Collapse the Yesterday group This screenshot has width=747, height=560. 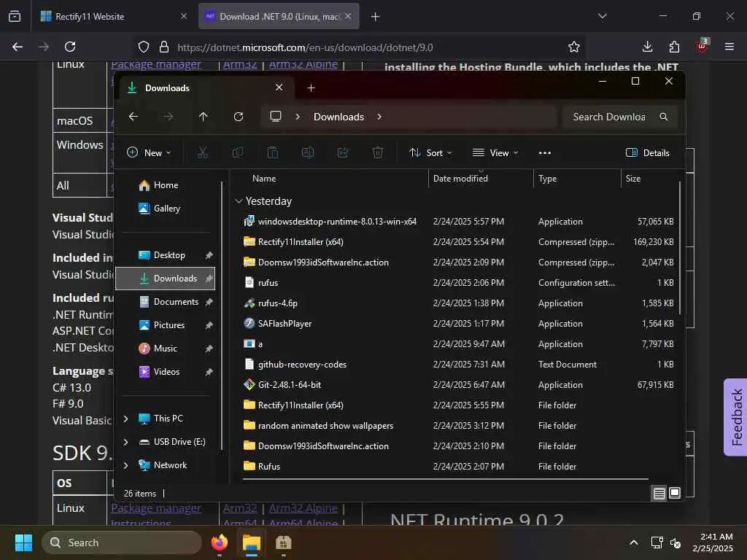[239, 201]
